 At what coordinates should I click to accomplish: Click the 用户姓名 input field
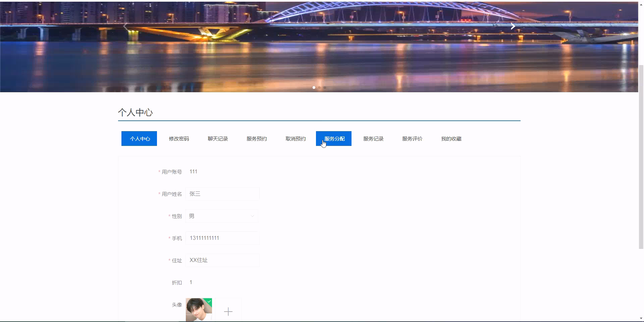[222, 194]
